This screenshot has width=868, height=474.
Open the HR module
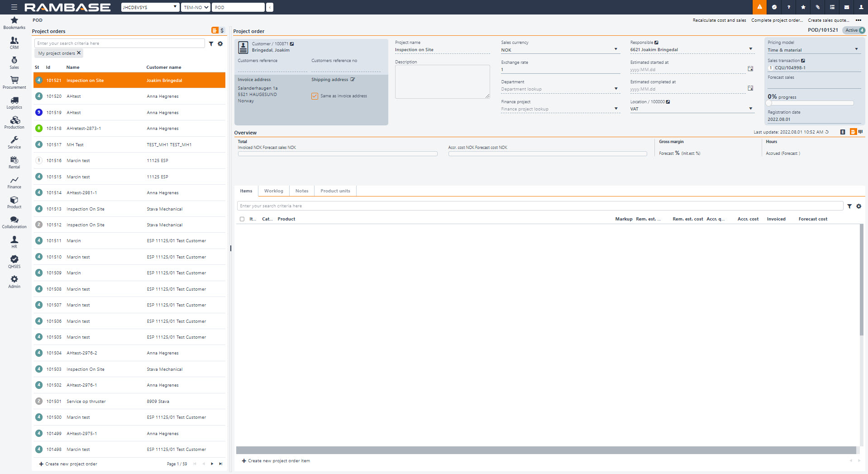(x=14, y=242)
